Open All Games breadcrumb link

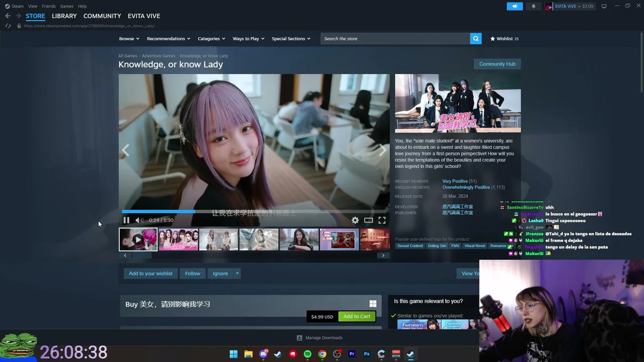pos(128,56)
